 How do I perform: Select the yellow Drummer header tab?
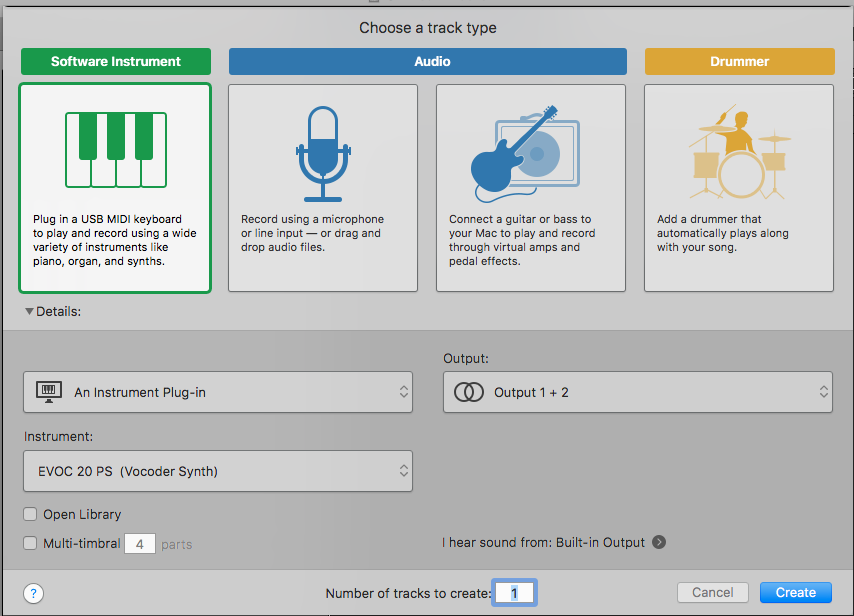pyautogui.click(x=740, y=62)
